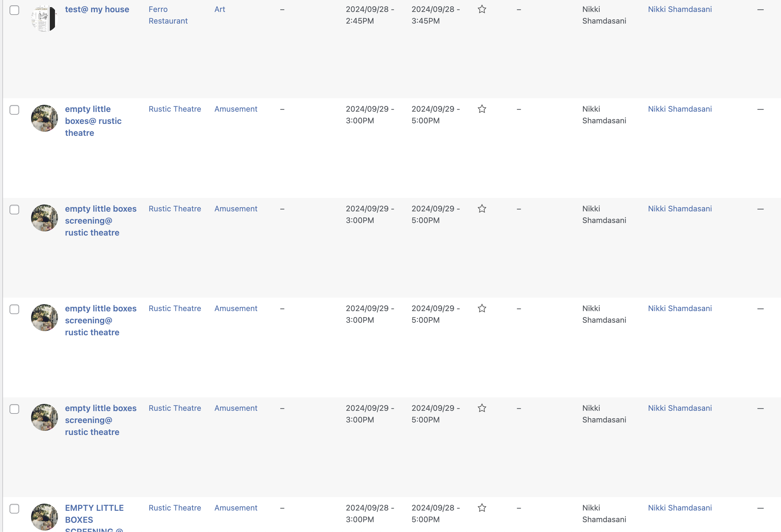
Task: Open author link Nikki Shamdasani in 'boxes@ rustic theatre' row
Action: click(680, 109)
